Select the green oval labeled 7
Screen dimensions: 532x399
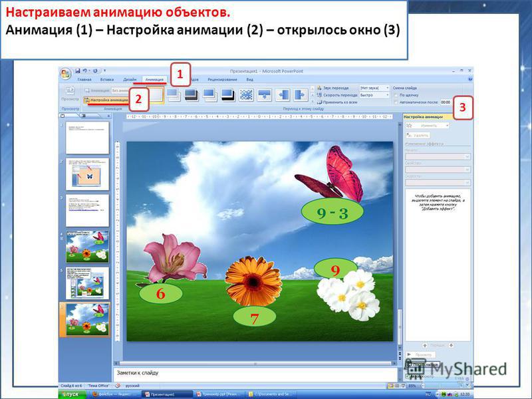click(x=255, y=318)
